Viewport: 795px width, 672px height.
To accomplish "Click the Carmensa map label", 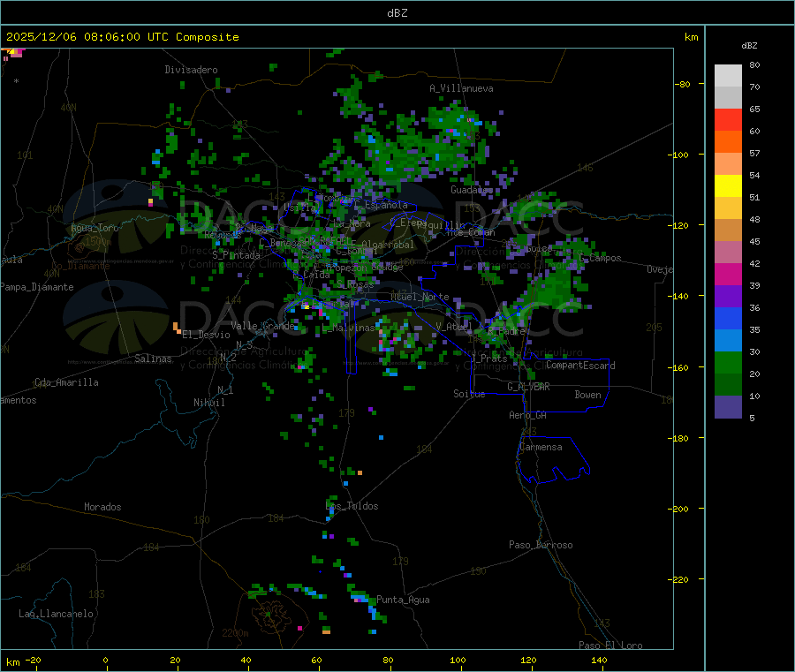I will point(541,447).
